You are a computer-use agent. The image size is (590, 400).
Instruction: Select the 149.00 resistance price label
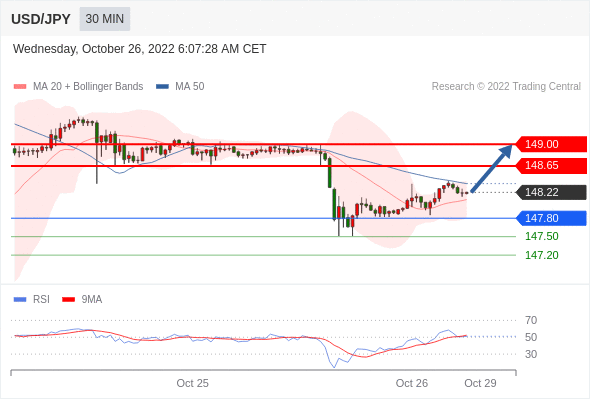(x=551, y=144)
